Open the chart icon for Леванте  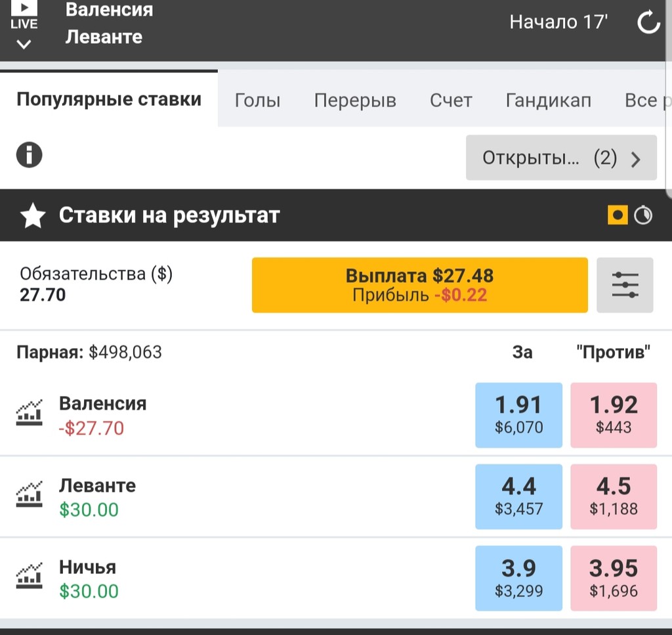pyautogui.click(x=29, y=494)
